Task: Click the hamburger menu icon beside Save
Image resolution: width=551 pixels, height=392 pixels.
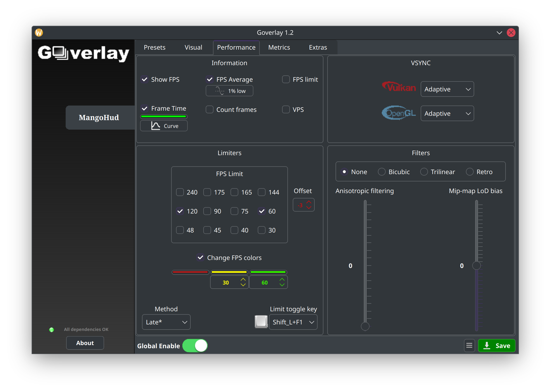Action: coord(469,345)
